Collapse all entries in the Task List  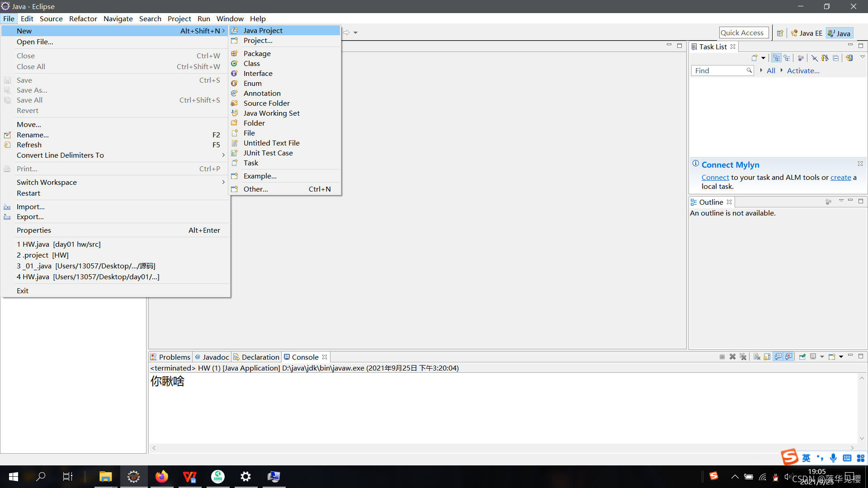pos(836,58)
